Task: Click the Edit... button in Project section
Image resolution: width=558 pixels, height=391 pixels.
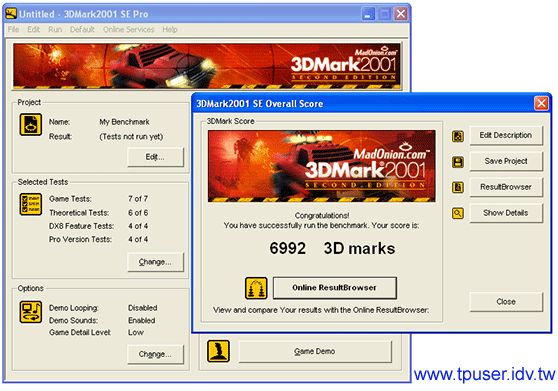Action: (156, 157)
